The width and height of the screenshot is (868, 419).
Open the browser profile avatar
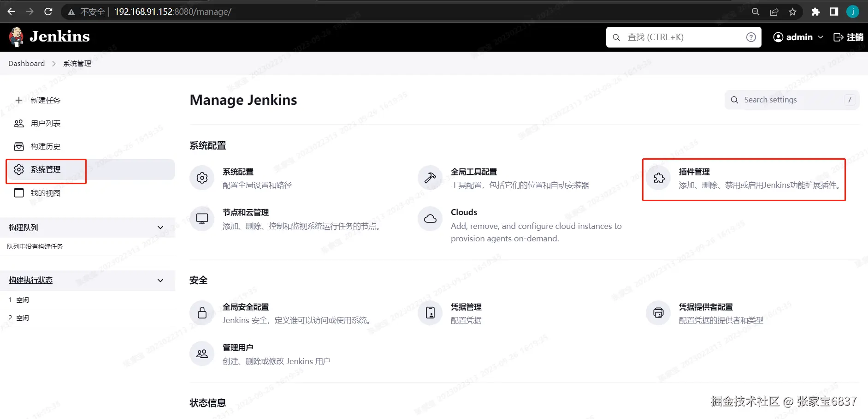pos(853,12)
